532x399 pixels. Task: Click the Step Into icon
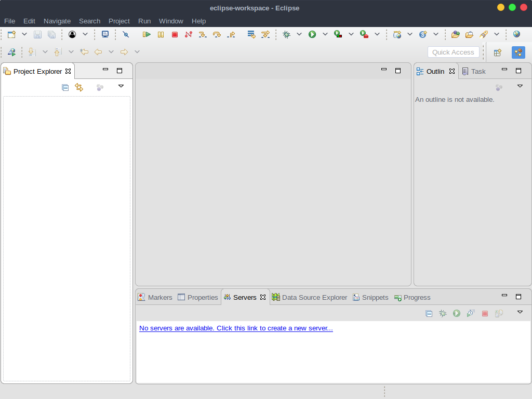coord(203,34)
